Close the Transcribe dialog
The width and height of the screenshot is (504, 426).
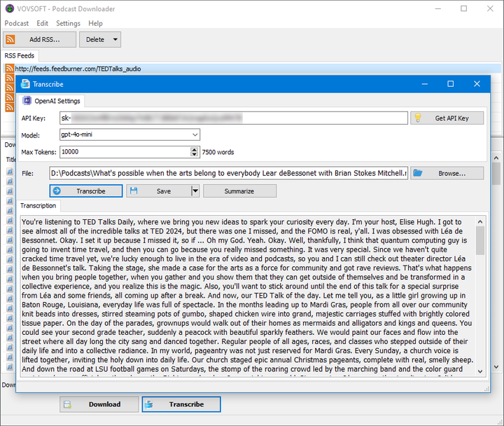click(x=477, y=84)
